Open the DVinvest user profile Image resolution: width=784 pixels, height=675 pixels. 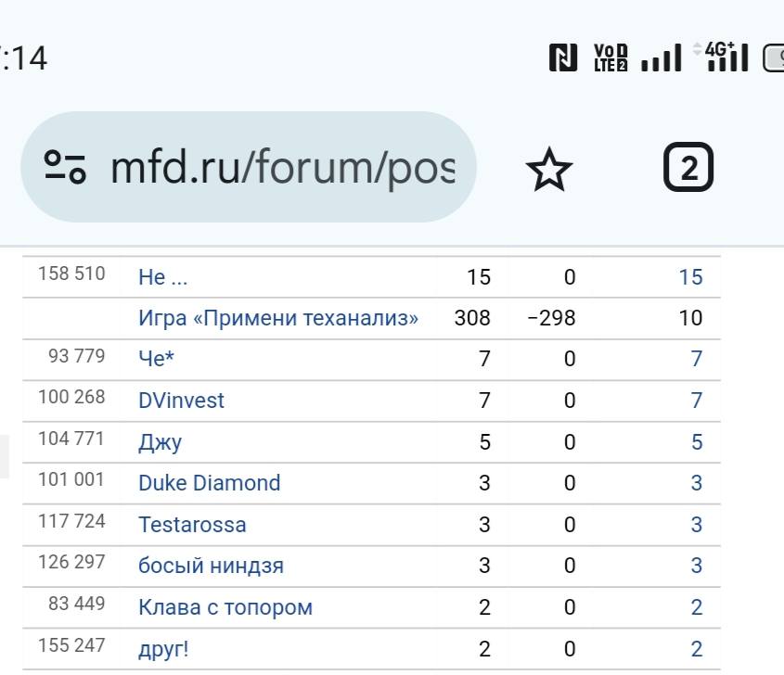tap(181, 401)
